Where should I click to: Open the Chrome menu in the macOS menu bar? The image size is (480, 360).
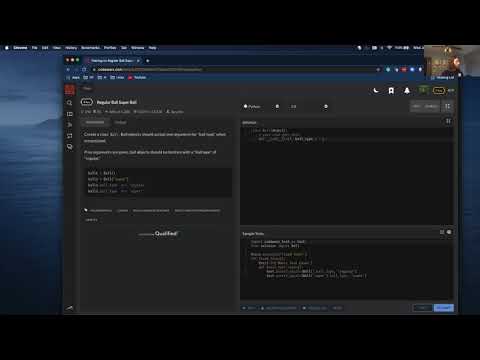20,48
